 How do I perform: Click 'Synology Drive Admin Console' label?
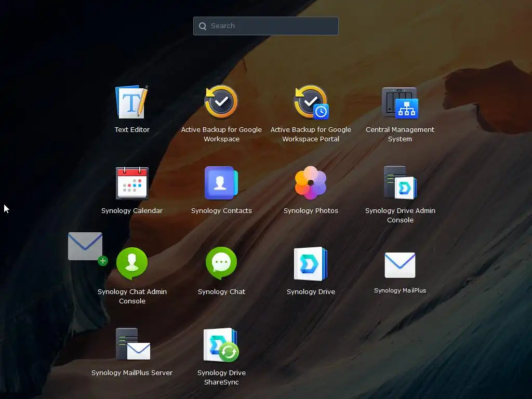click(401, 216)
